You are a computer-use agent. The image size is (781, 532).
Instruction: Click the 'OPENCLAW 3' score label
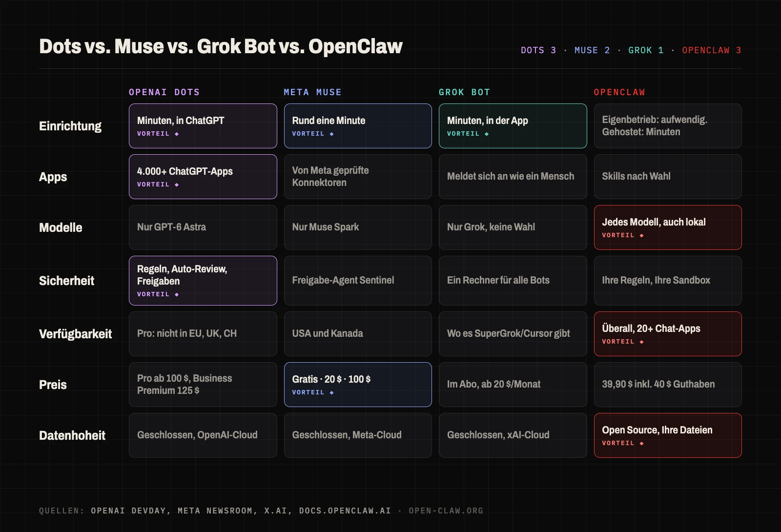(x=712, y=50)
